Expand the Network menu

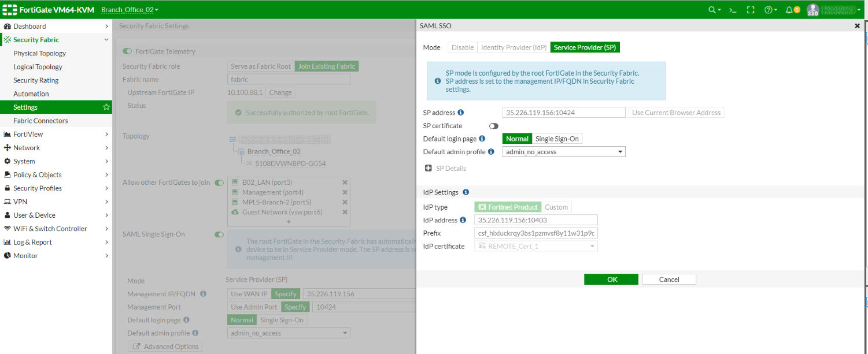[x=56, y=148]
